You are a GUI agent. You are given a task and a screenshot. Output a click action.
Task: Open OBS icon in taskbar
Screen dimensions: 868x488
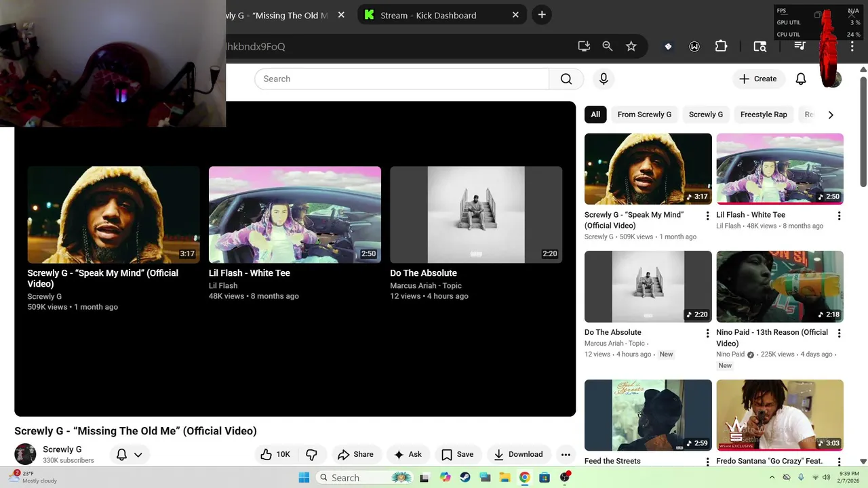point(565,477)
